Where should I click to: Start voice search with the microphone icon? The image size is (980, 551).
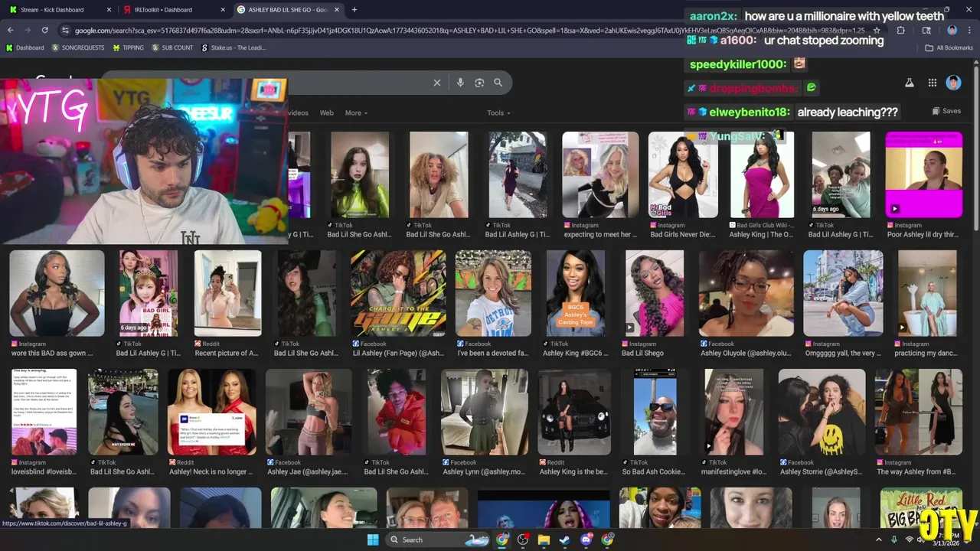coord(460,83)
